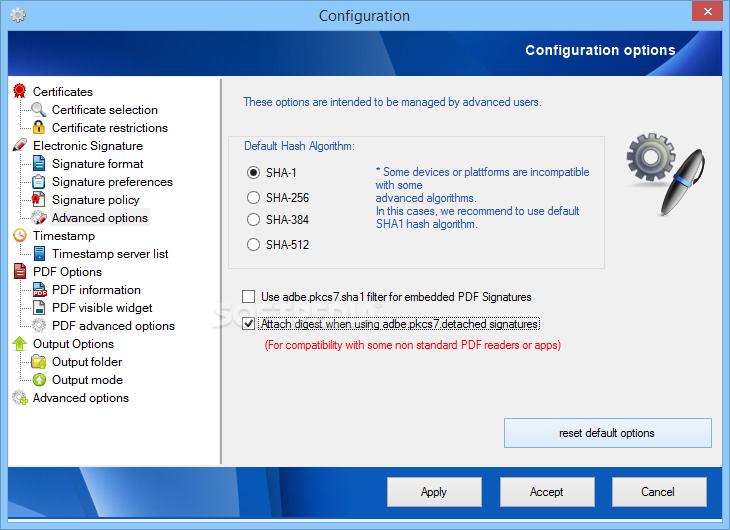The height and width of the screenshot is (530, 730).
Task: Click the PDF information icon
Action: [x=39, y=290]
